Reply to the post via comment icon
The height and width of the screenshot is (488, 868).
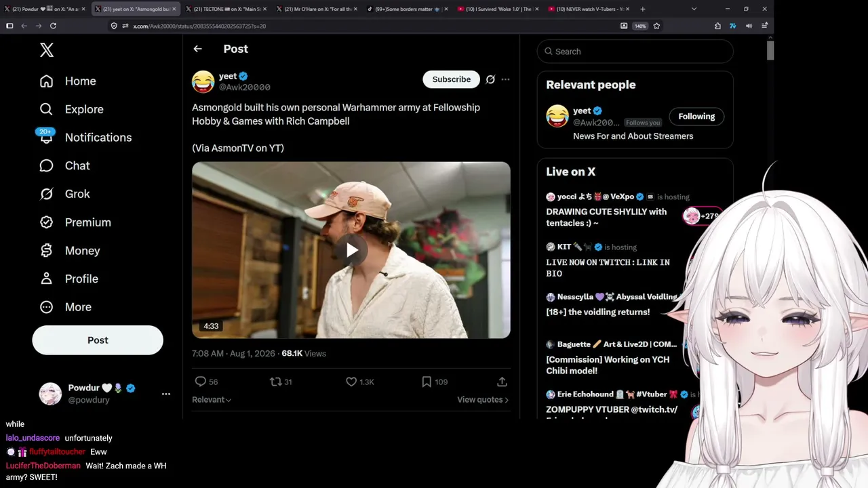point(200,382)
